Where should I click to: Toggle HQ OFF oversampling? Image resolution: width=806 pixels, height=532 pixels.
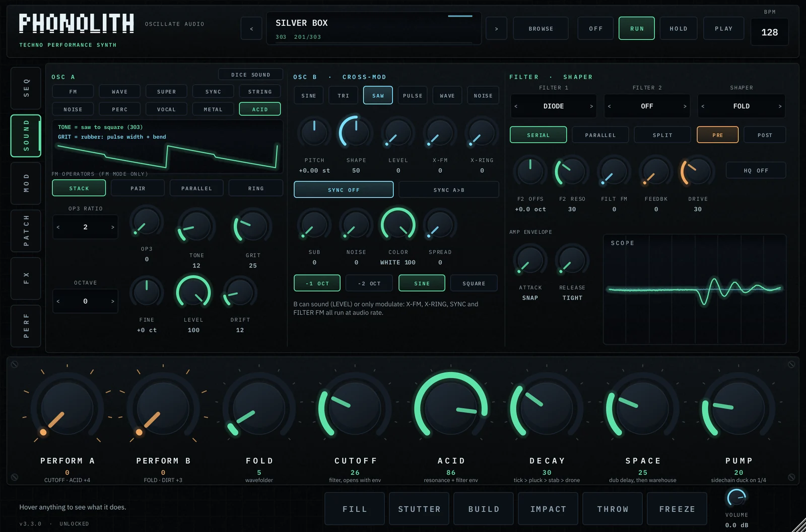[x=756, y=170]
